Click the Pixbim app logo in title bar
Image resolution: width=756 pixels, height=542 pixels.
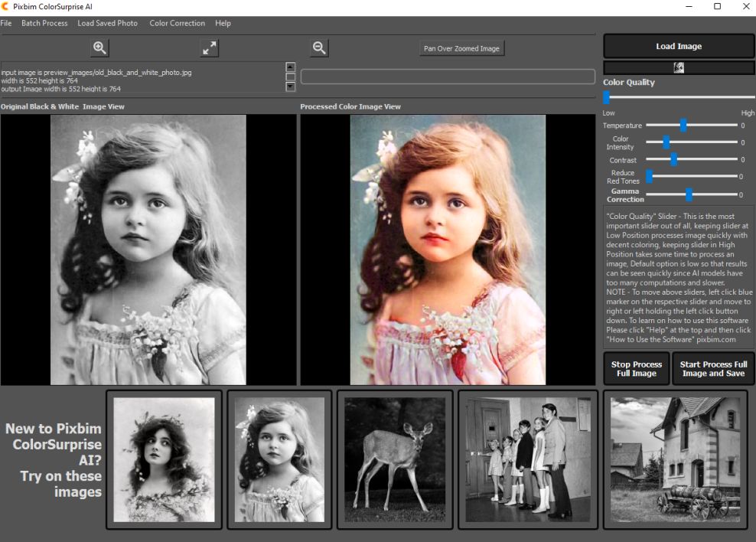[x=5, y=7]
